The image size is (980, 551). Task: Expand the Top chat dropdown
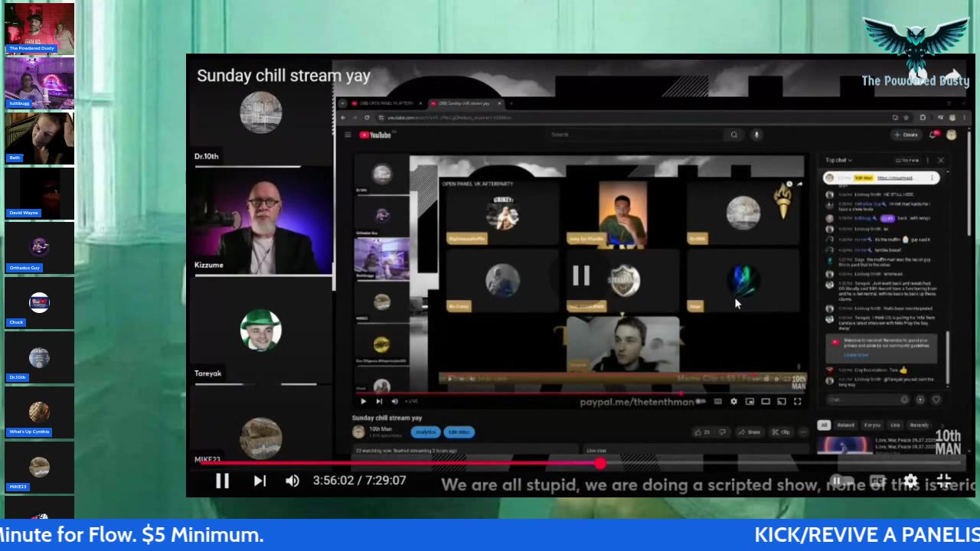coord(839,160)
